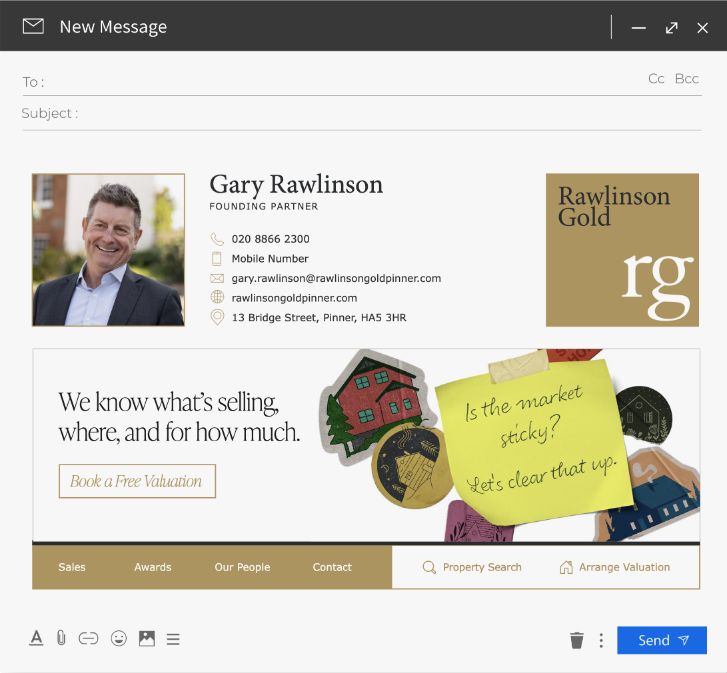Click the phone icon next to 020 8866 2300
Screen dimensions: 727x673
217,239
